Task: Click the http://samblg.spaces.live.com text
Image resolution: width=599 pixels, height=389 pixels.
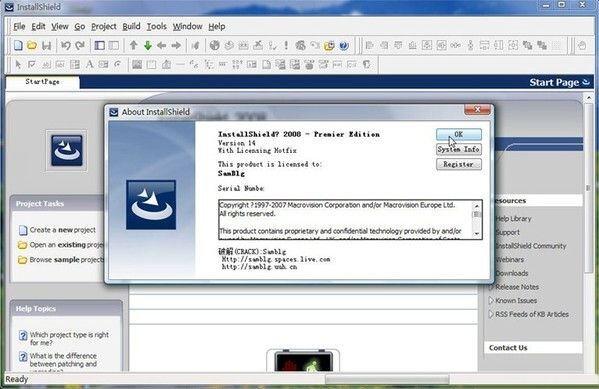Action: coord(276,259)
